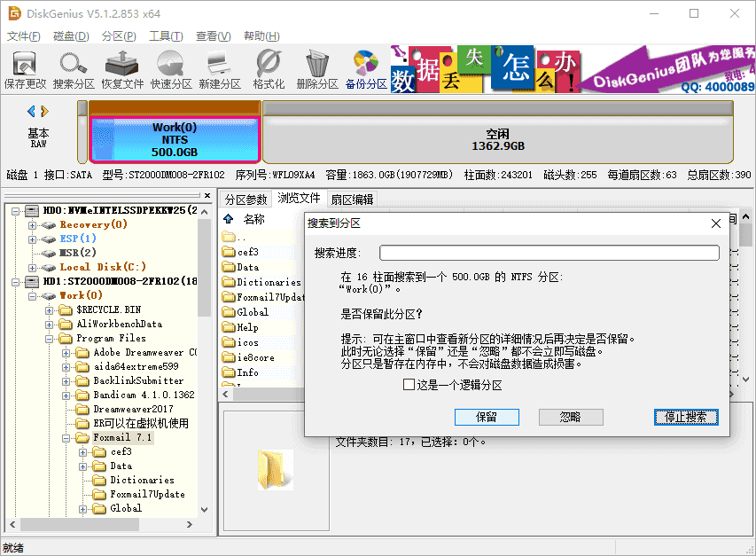
Task: Click the 搜索进度 progress bar
Action: pyautogui.click(x=549, y=254)
